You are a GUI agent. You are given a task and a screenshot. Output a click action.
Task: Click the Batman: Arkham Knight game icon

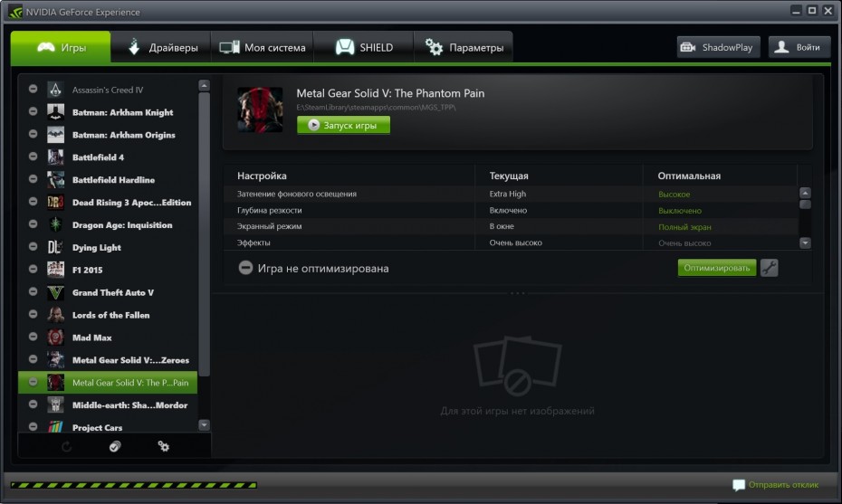click(x=55, y=112)
